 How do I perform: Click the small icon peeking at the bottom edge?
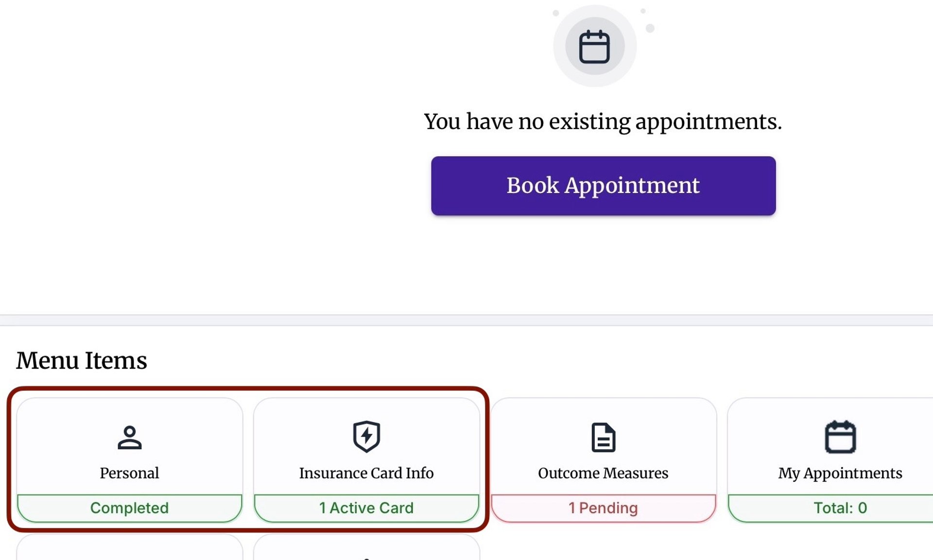[367, 558]
